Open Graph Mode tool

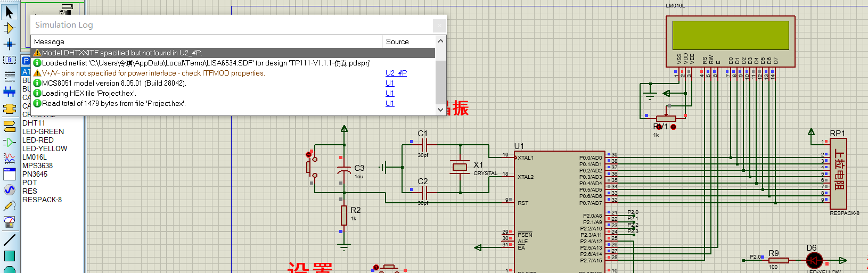(x=9, y=158)
